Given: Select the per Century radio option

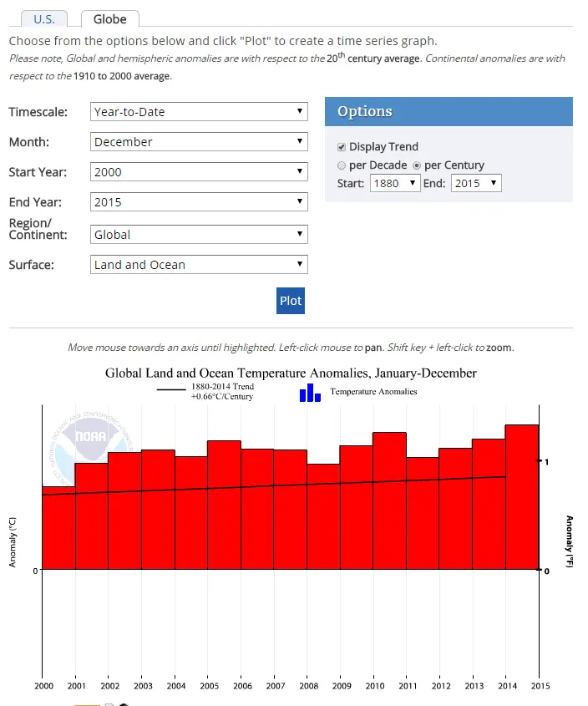Looking at the screenshot, I should point(417,165).
